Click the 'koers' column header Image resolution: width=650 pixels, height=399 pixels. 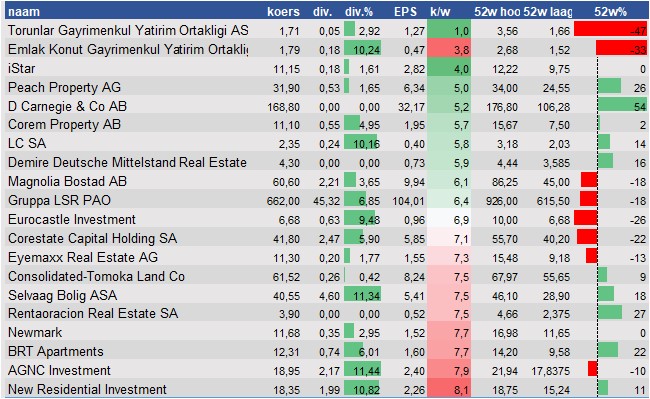pos(283,12)
